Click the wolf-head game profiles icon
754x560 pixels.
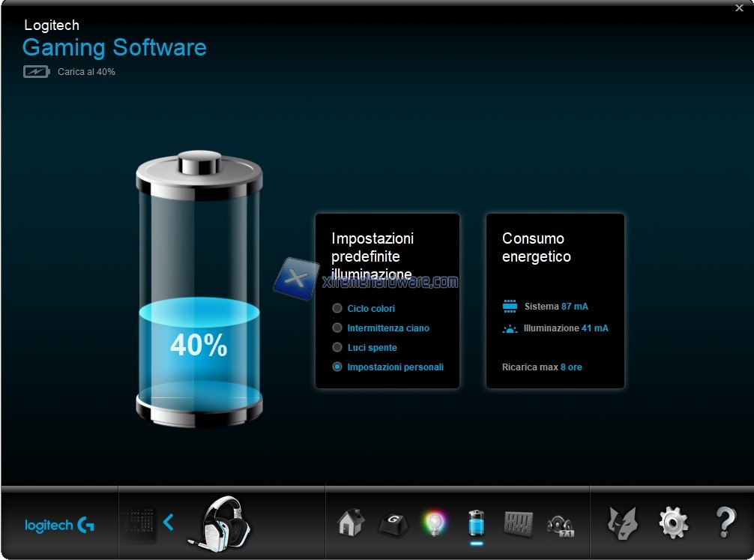coord(621,522)
